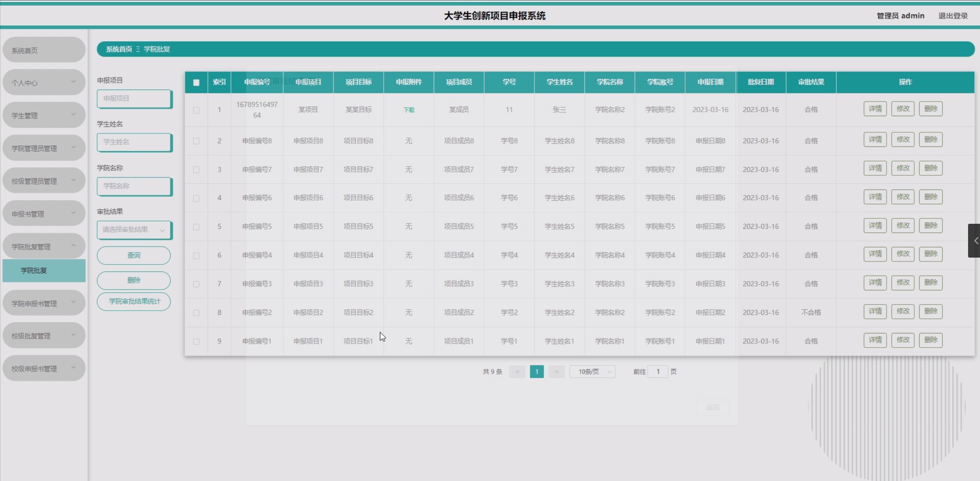Click 删除 button for row 9
The height and width of the screenshot is (481, 980).
pos(930,340)
